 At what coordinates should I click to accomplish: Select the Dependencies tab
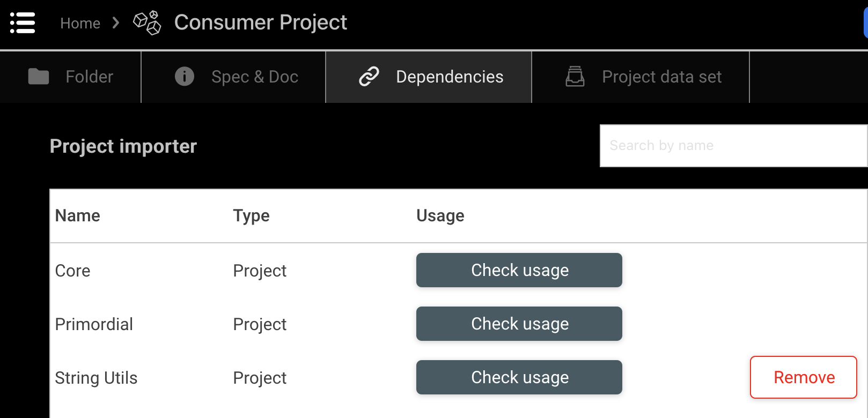(x=429, y=77)
